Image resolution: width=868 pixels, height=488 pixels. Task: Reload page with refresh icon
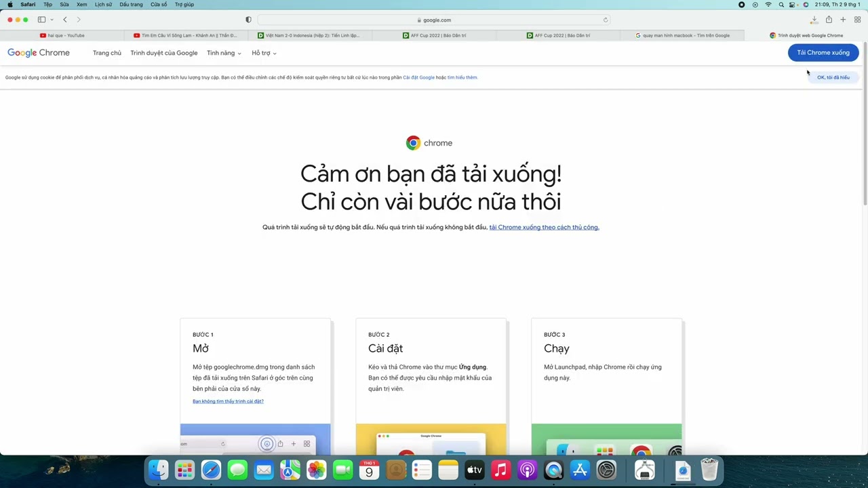coord(606,20)
